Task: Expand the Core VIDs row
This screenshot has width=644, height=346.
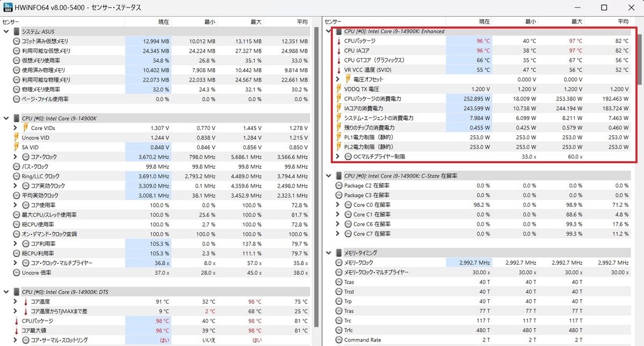Action: [15, 128]
